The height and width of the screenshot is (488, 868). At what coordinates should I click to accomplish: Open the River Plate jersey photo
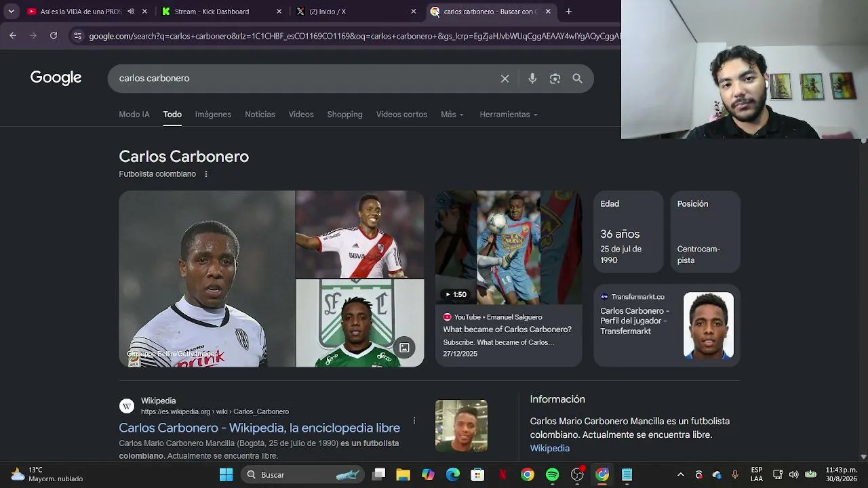coord(360,234)
